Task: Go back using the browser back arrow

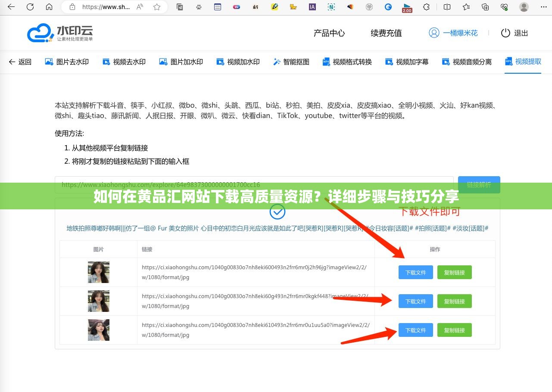Action: pyautogui.click(x=11, y=7)
